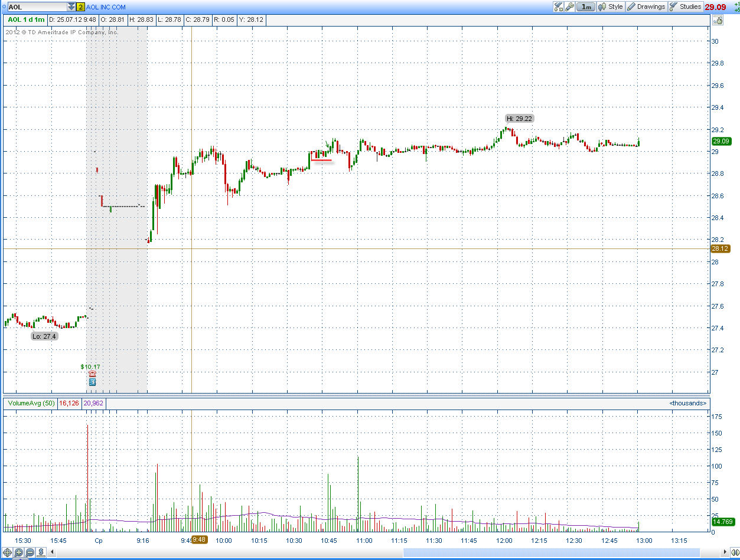
Task: Click the 'H: 28.83' high value
Action: pos(141,19)
